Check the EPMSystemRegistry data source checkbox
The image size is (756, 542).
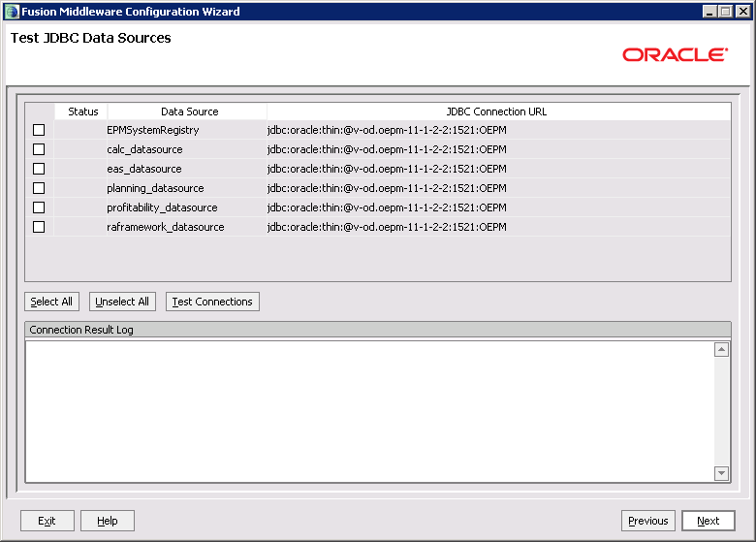point(39,130)
